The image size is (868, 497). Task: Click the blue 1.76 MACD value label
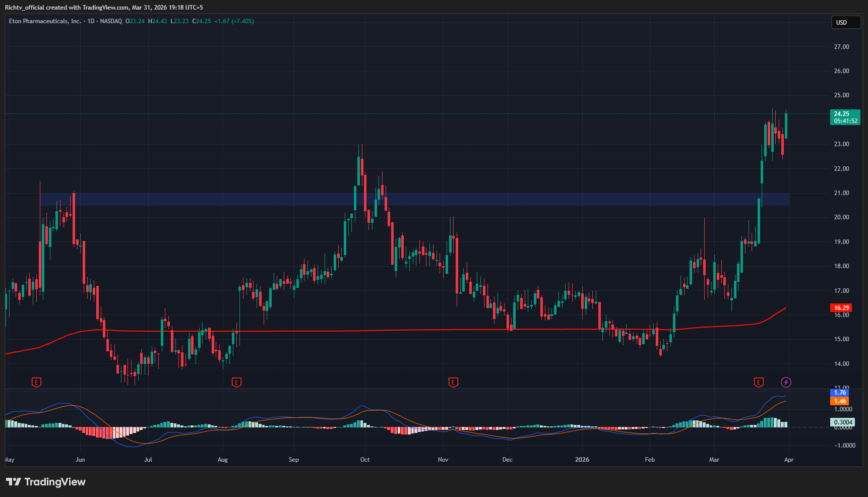pyautogui.click(x=840, y=393)
